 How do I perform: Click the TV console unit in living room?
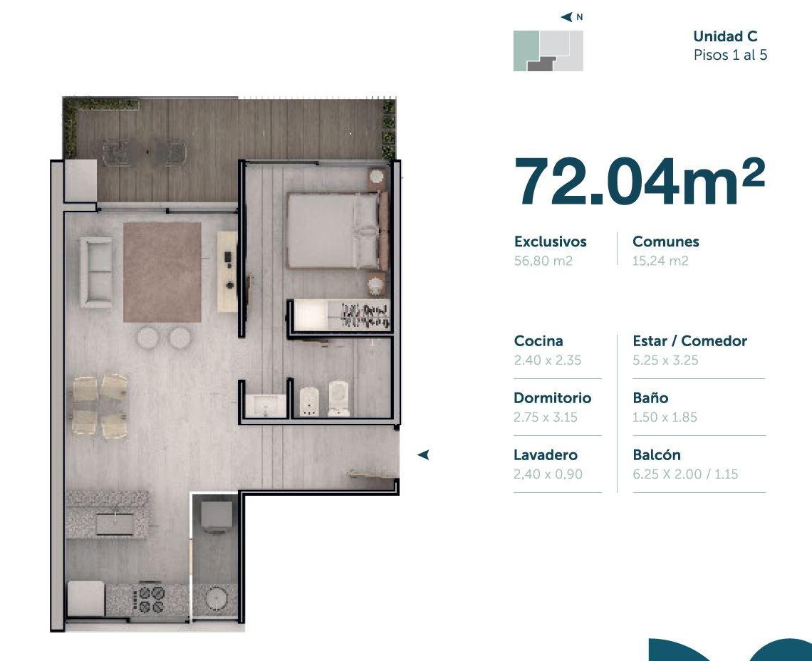(x=227, y=271)
